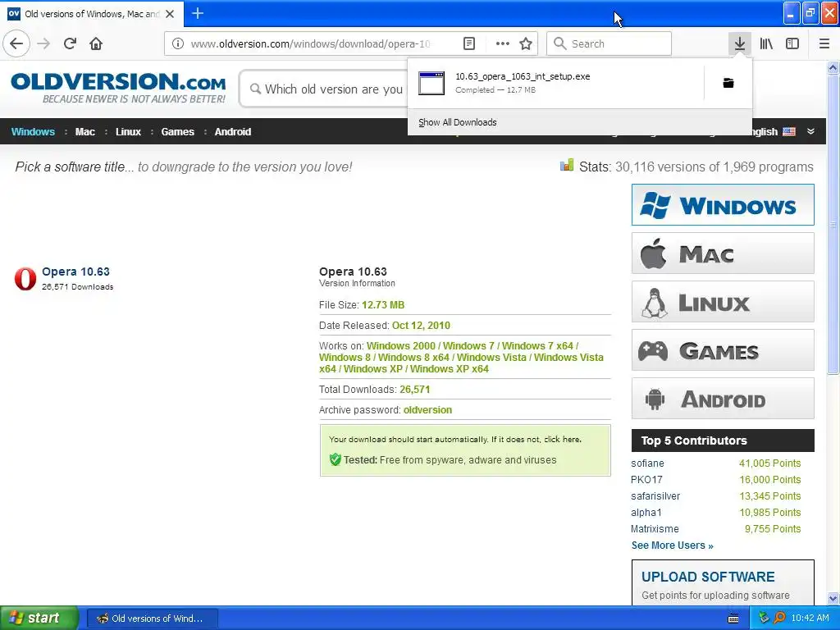Focus the Firefox Search box

(609, 43)
